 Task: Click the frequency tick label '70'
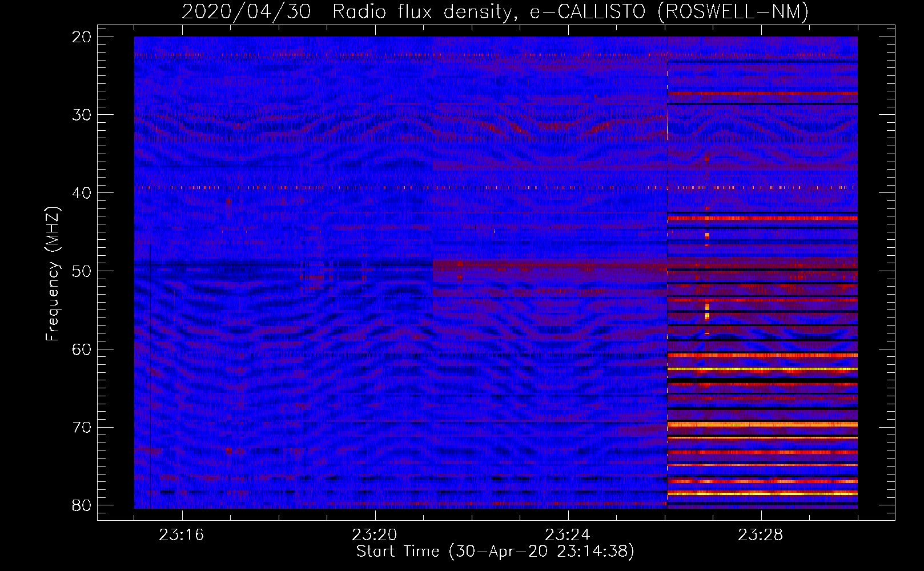pos(82,428)
